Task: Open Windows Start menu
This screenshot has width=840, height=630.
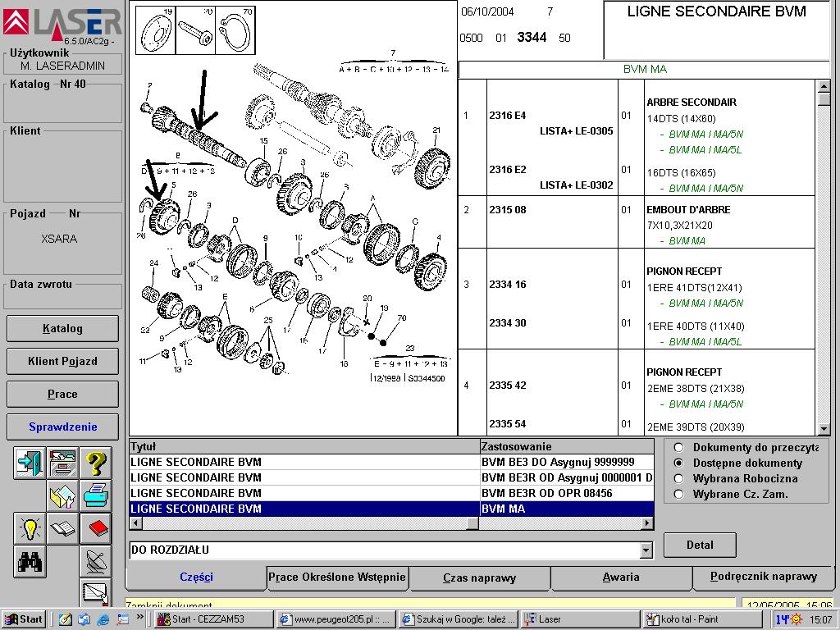Action: (23, 619)
